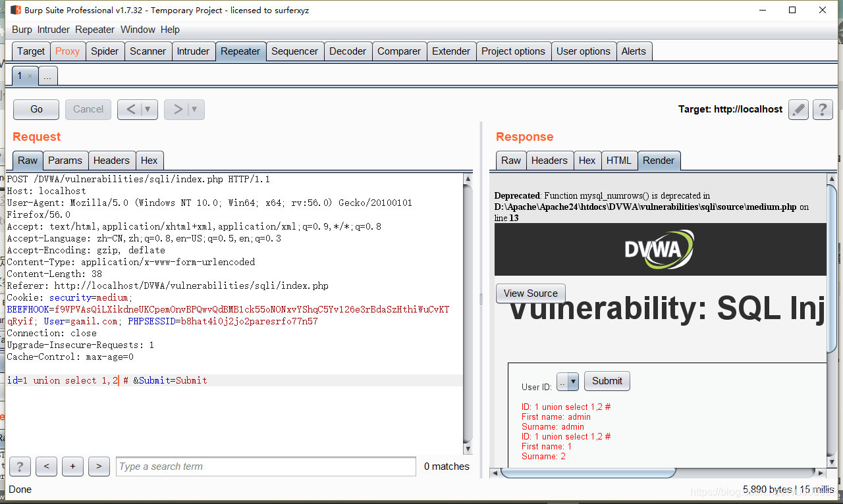Switch to the Decoder tab
Viewport: 843px width, 504px height.
tap(348, 51)
